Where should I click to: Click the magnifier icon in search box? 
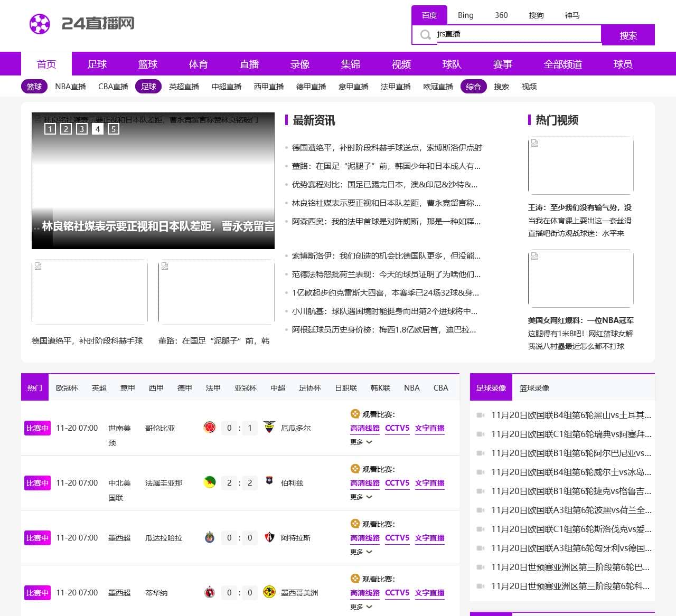[425, 35]
